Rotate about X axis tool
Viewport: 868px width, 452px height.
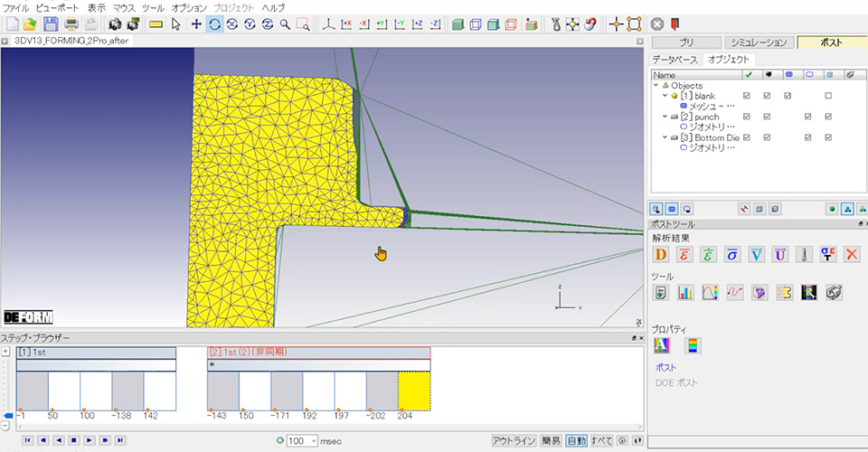click(x=232, y=24)
